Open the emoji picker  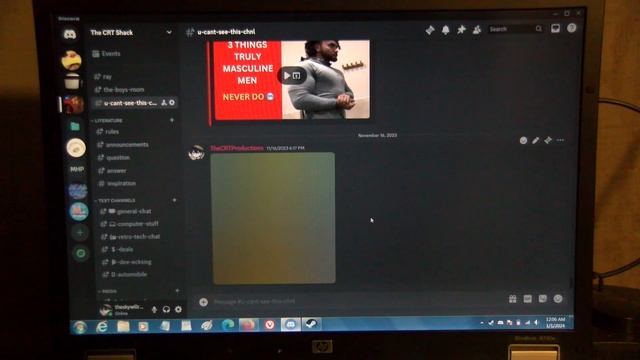coord(558,299)
